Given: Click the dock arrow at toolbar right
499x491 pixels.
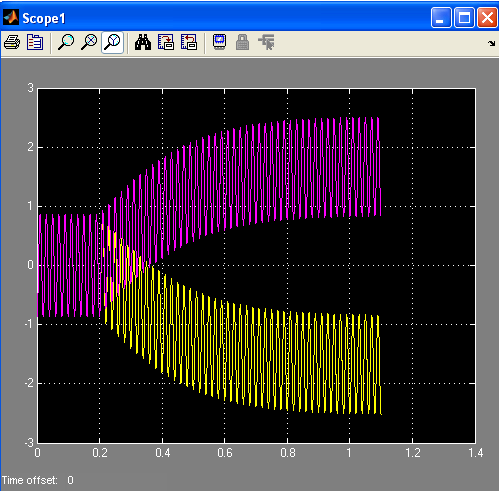Looking at the screenshot, I should click(491, 43).
